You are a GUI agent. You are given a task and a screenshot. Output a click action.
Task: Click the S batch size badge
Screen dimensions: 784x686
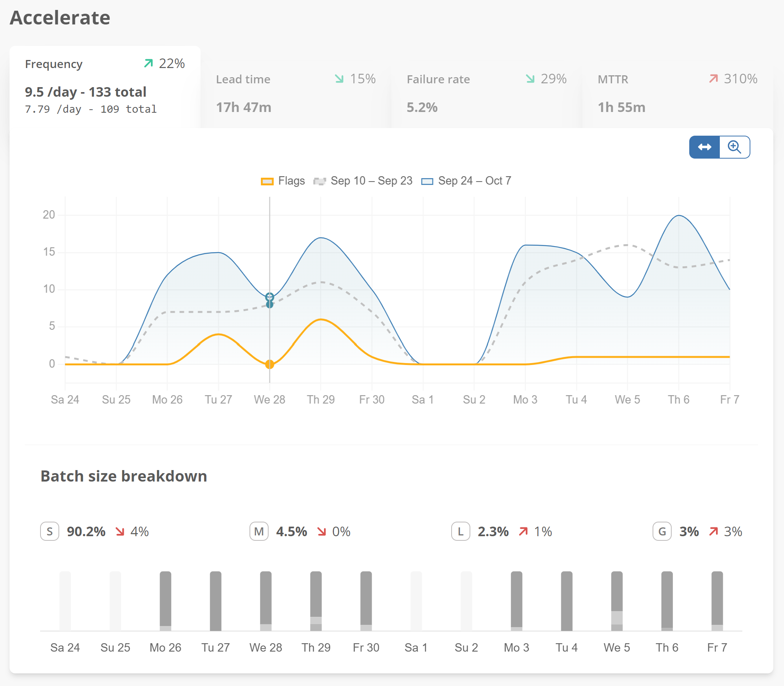tap(49, 531)
